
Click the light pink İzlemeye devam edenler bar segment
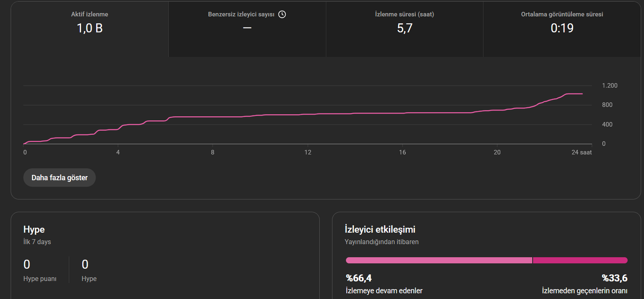(x=439, y=260)
